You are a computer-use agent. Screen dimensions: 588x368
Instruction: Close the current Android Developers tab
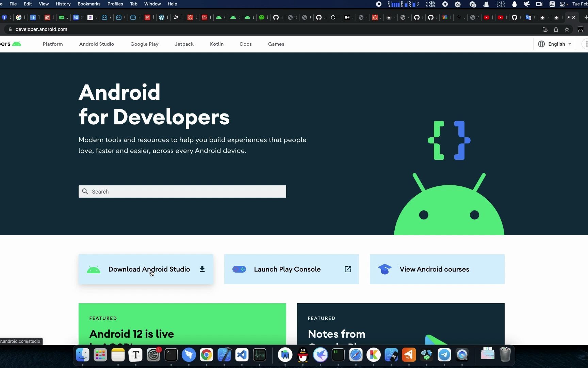[x=574, y=17]
